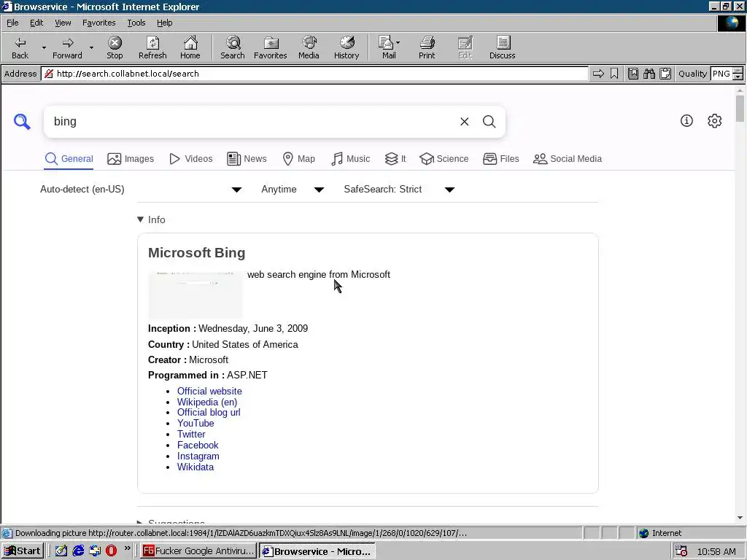Open the Edit menu
747x560 pixels.
coord(36,23)
